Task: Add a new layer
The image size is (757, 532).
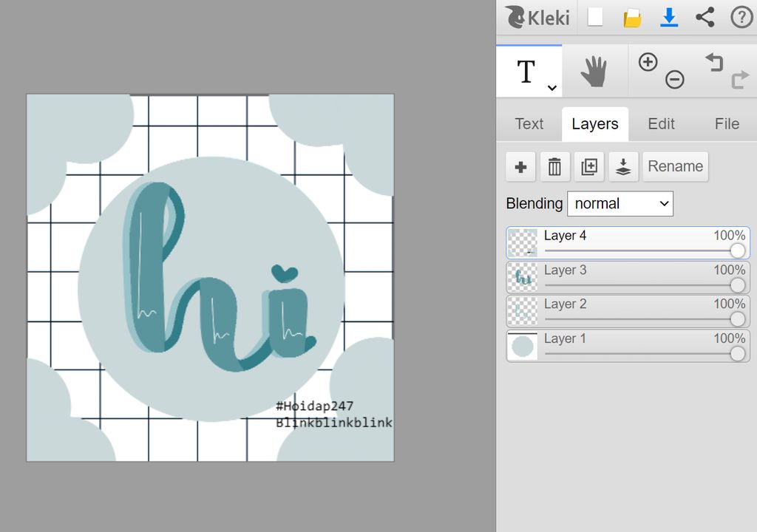Action: [x=521, y=167]
